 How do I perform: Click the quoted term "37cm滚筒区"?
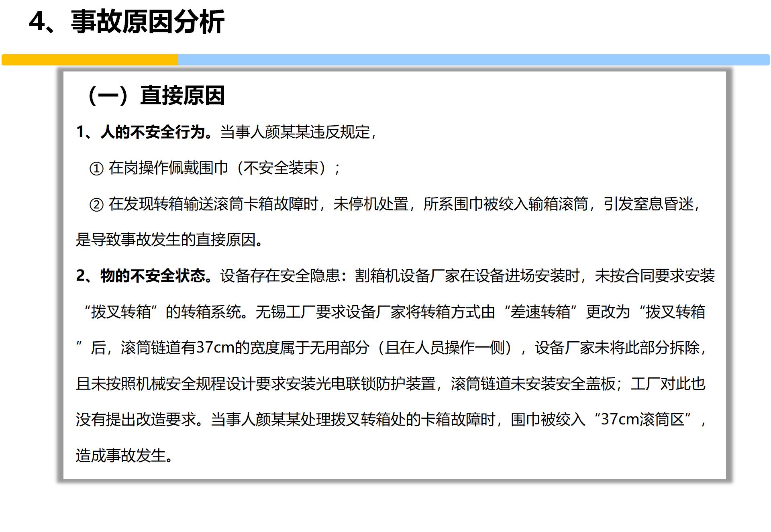[642, 420]
